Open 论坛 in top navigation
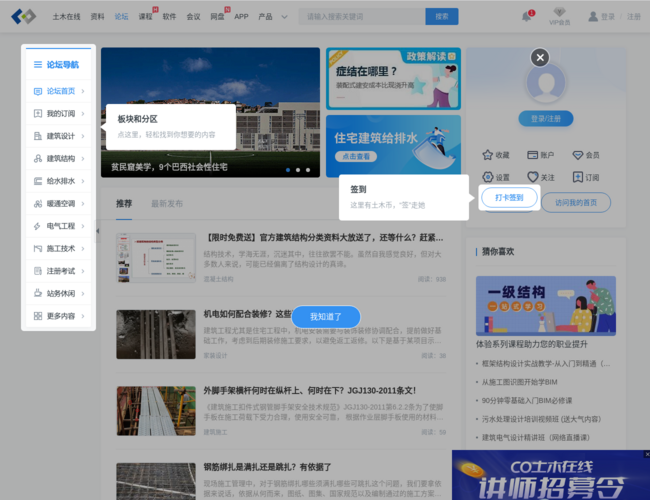650x500 pixels. pos(121,17)
